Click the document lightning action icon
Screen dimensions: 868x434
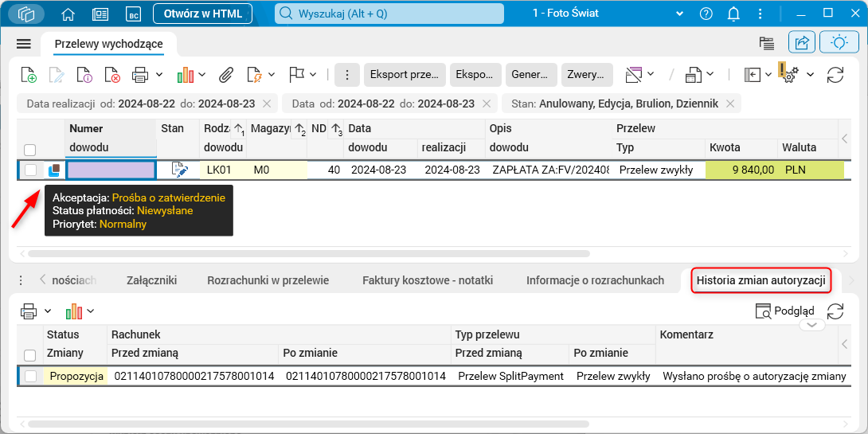click(254, 74)
